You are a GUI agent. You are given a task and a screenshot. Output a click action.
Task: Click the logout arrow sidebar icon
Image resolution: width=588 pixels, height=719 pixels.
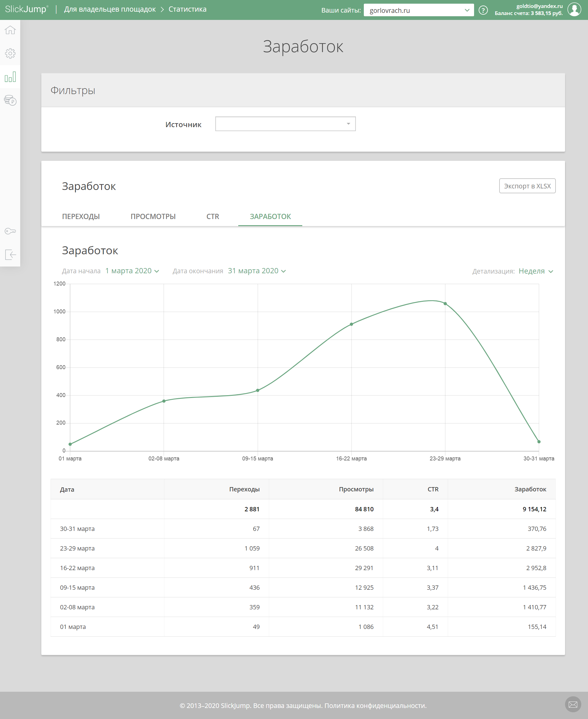10,255
